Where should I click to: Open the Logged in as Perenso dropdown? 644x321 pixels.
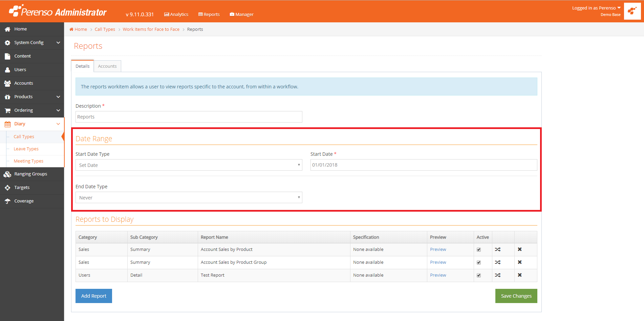pyautogui.click(x=596, y=8)
